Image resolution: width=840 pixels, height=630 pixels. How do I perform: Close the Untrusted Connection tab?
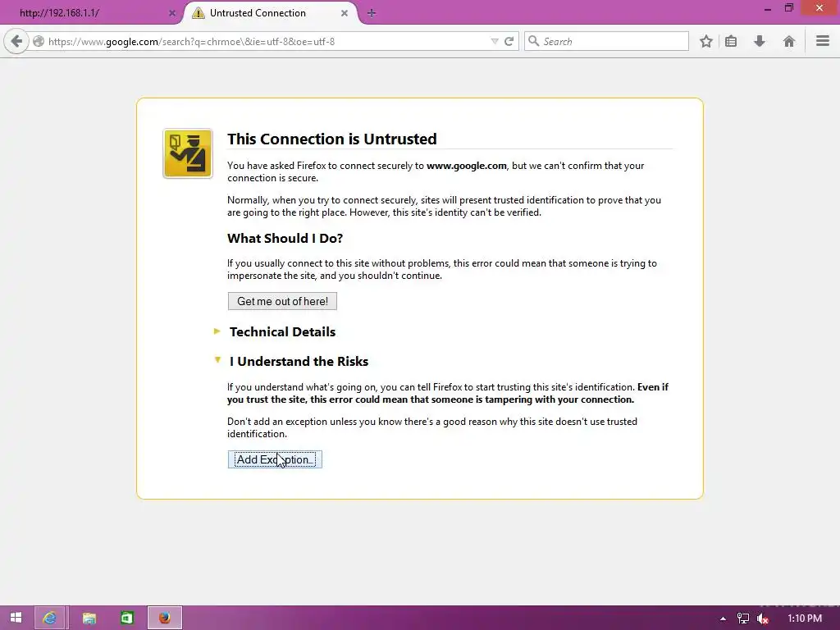coord(345,13)
